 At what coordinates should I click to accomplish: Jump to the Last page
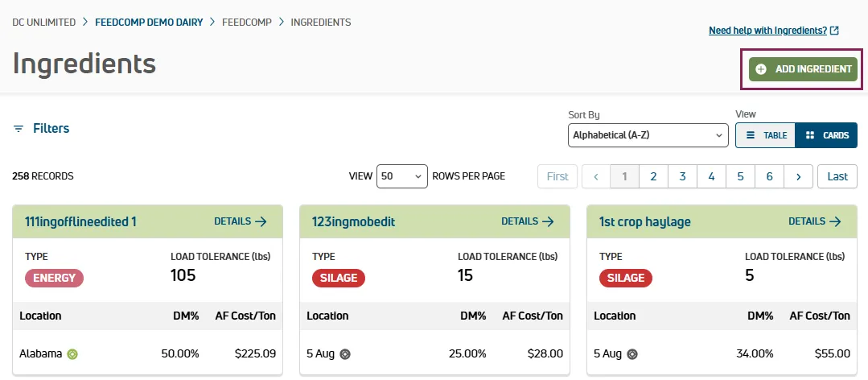click(837, 176)
